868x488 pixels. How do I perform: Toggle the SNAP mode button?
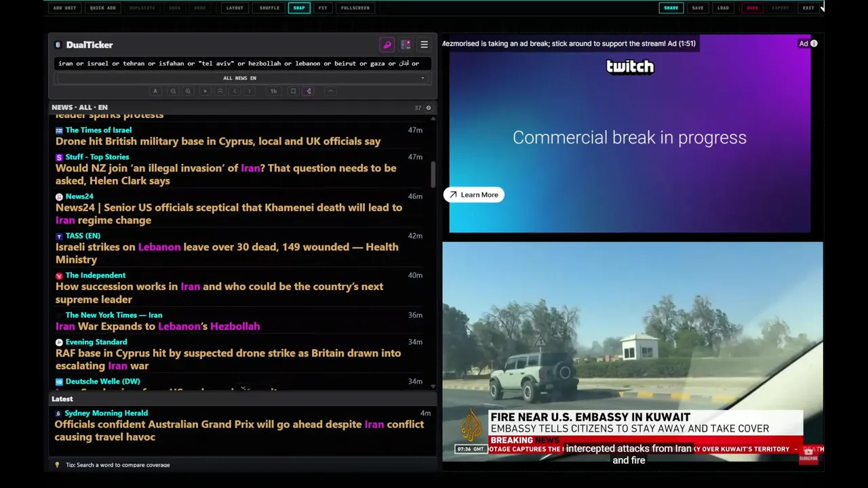(x=299, y=8)
